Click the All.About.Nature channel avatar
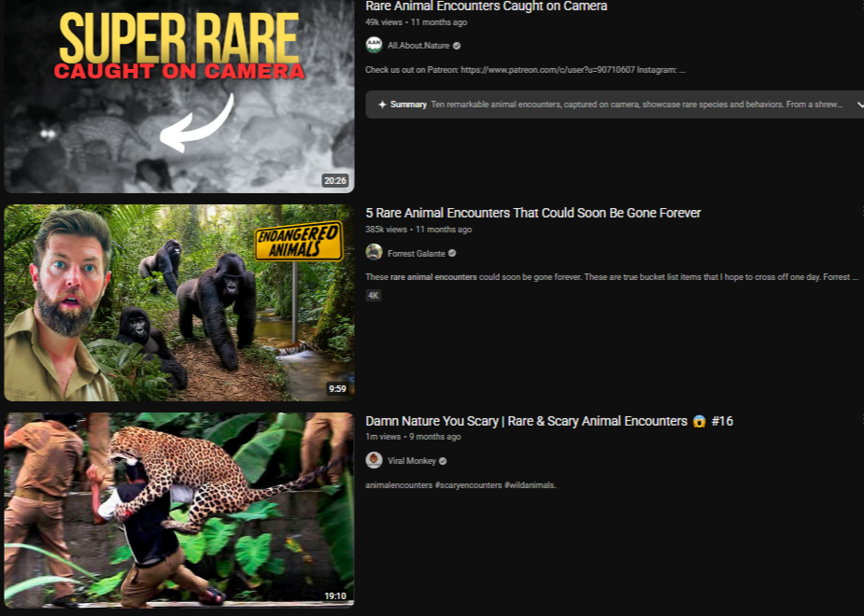Image resolution: width=864 pixels, height=616 pixels. 374,45
